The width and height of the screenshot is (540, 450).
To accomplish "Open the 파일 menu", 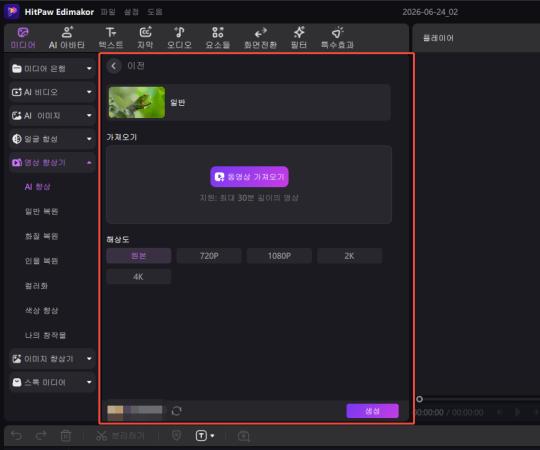I will point(108,12).
